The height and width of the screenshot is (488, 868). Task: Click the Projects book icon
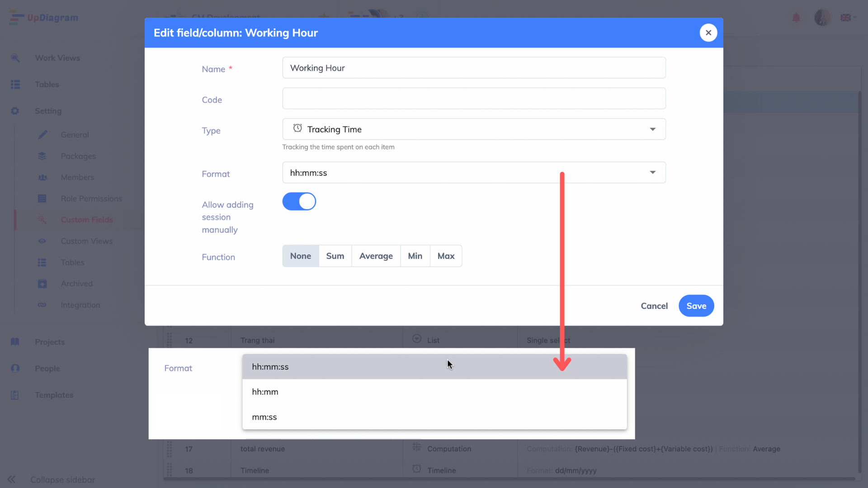[15, 342]
